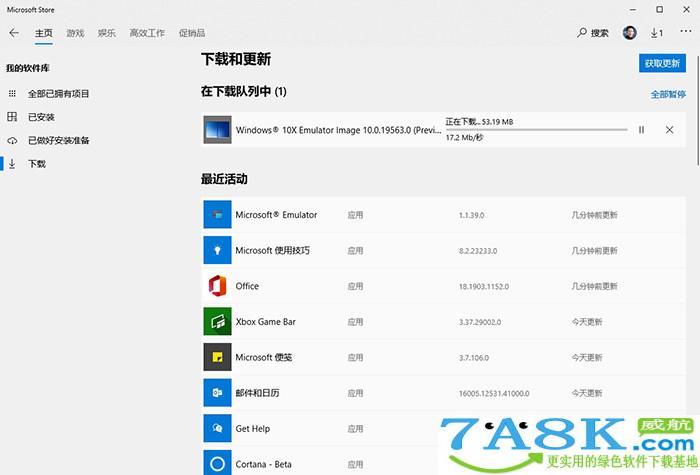Pause the Windows 10X Emulator Image download

click(x=641, y=130)
